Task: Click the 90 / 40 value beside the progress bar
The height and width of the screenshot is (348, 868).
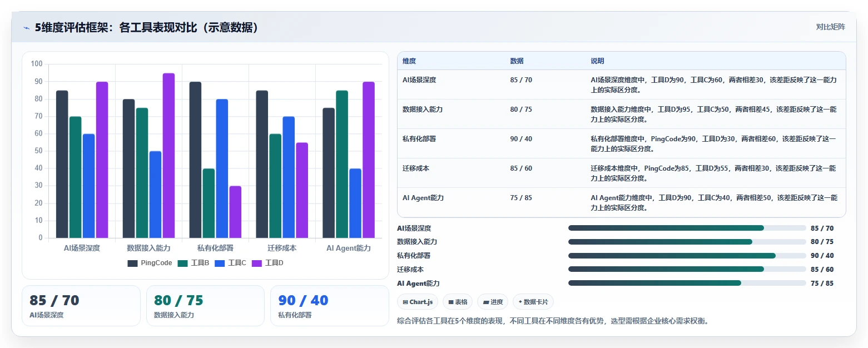Action: click(822, 256)
